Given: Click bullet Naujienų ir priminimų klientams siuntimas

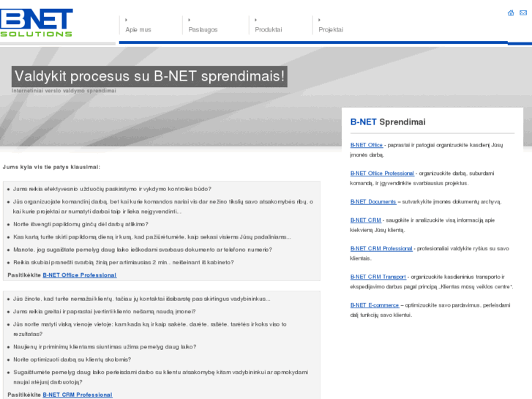Looking at the screenshot, I should pos(105,347).
